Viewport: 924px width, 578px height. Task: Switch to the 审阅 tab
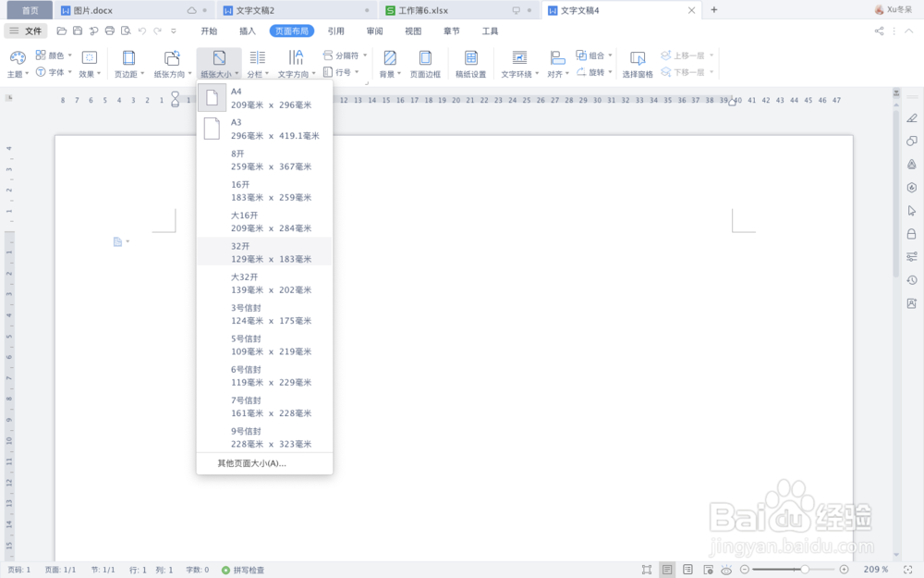[x=374, y=31]
